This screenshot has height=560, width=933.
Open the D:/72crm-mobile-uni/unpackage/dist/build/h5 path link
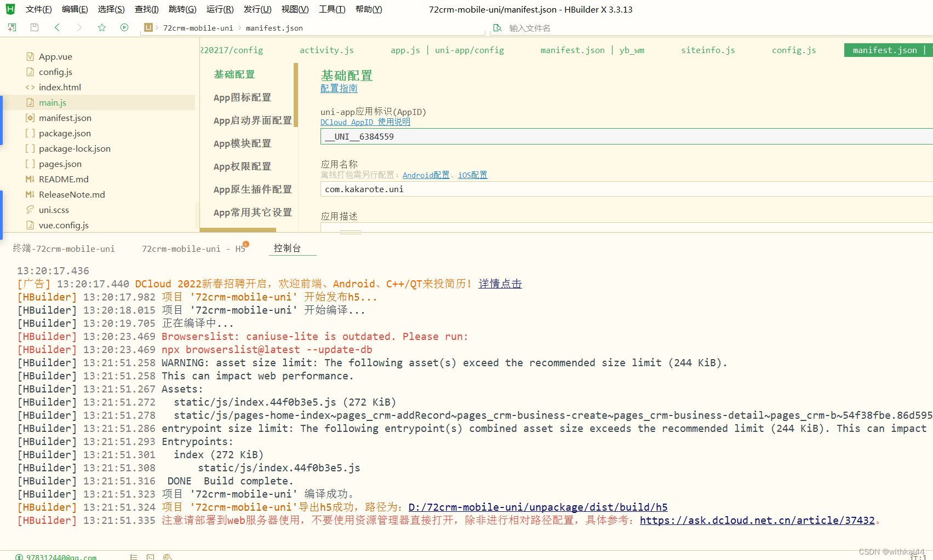click(538, 507)
